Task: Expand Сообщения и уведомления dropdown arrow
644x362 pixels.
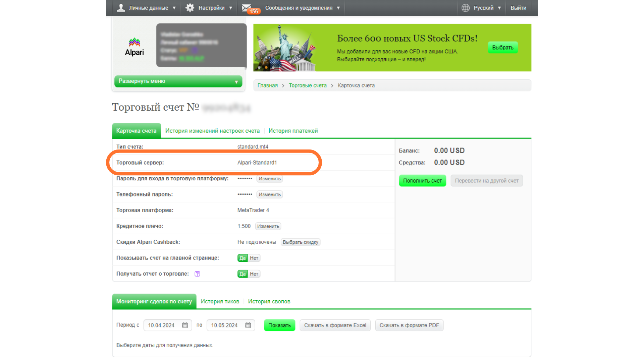Action: (338, 8)
